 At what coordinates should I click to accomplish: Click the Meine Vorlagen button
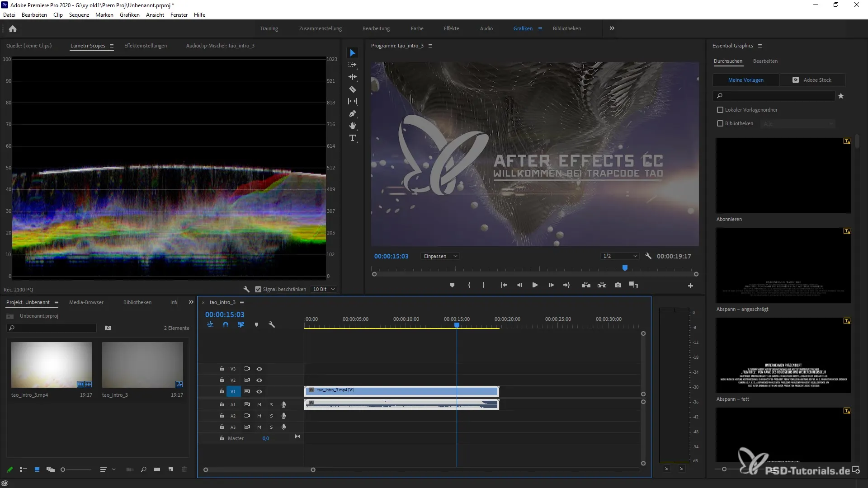pos(746,80)
